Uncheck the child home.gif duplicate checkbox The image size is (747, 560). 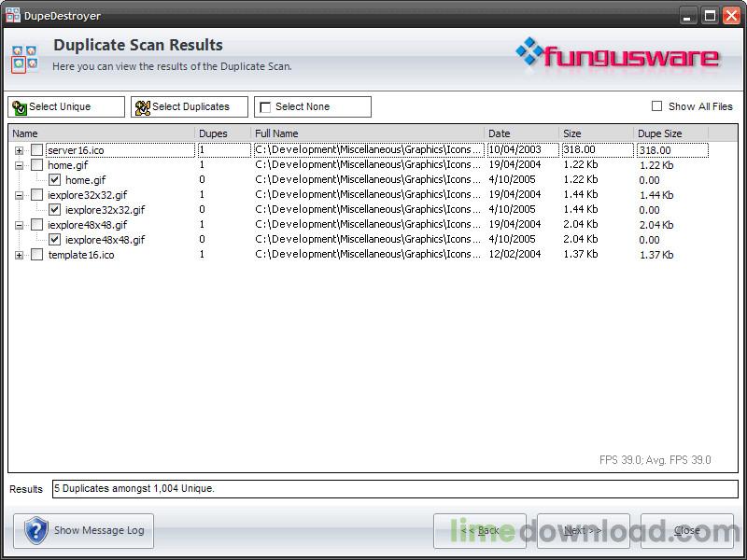[55, 180]
